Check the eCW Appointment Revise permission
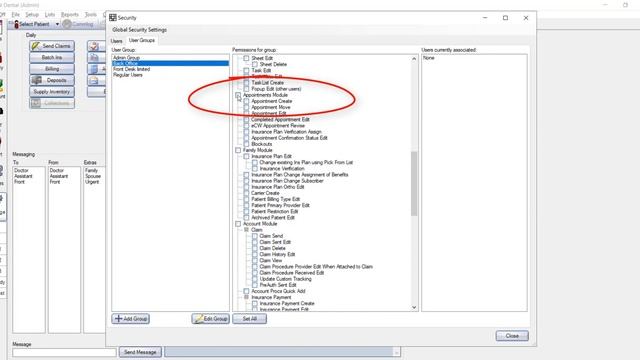This screenshot has height=360, width=640. point(246,126)
